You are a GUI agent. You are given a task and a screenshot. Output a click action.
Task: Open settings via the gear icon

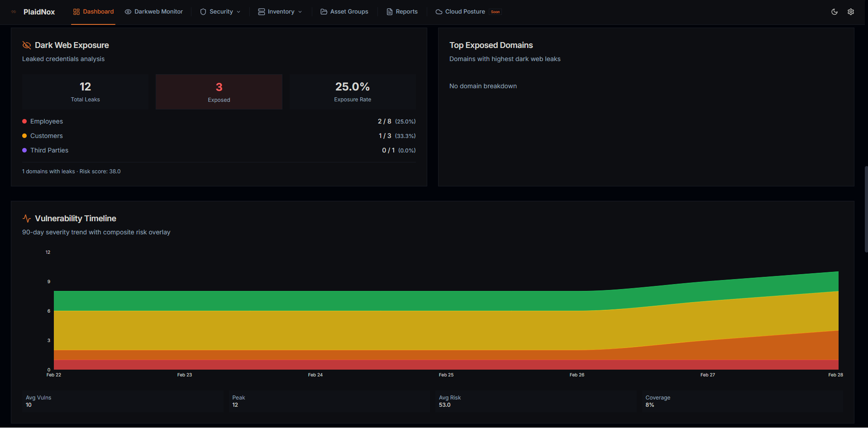click(x=851, y=12)
